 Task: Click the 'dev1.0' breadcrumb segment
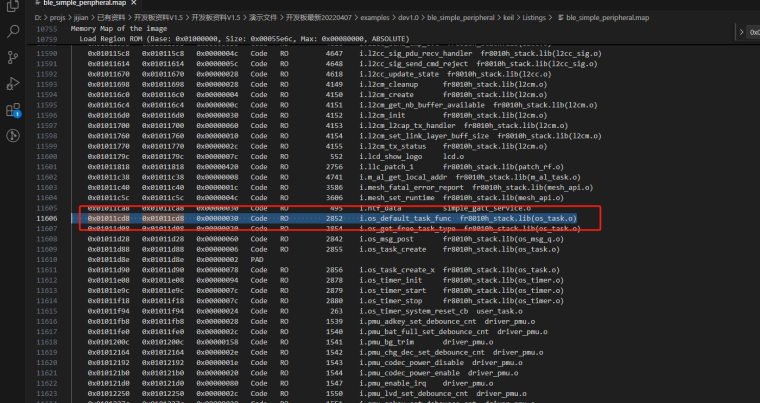(x=408, y=17)
